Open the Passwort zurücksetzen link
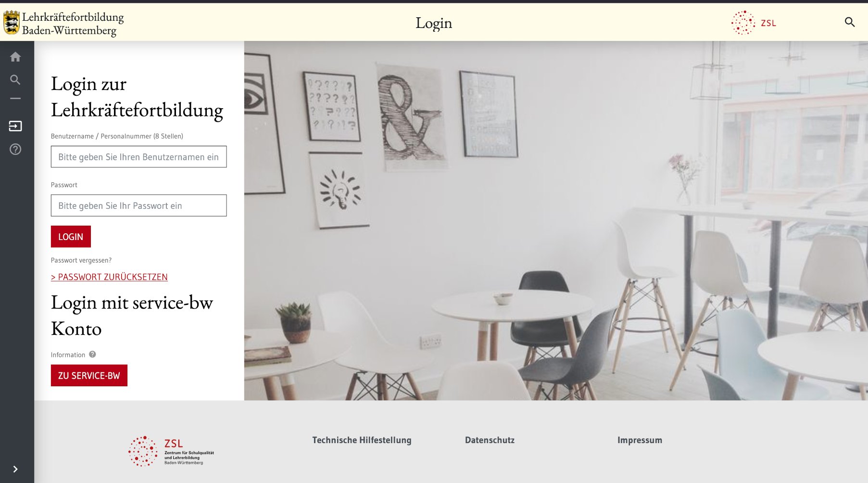The width and height of the screenshot is (868, 483). click(x=109, y=277)
